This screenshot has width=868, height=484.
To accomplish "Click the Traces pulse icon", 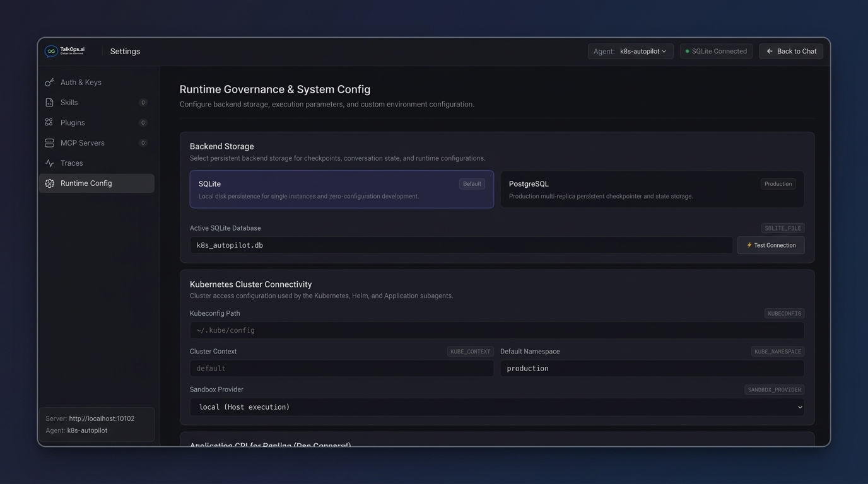I will point(49,163).
